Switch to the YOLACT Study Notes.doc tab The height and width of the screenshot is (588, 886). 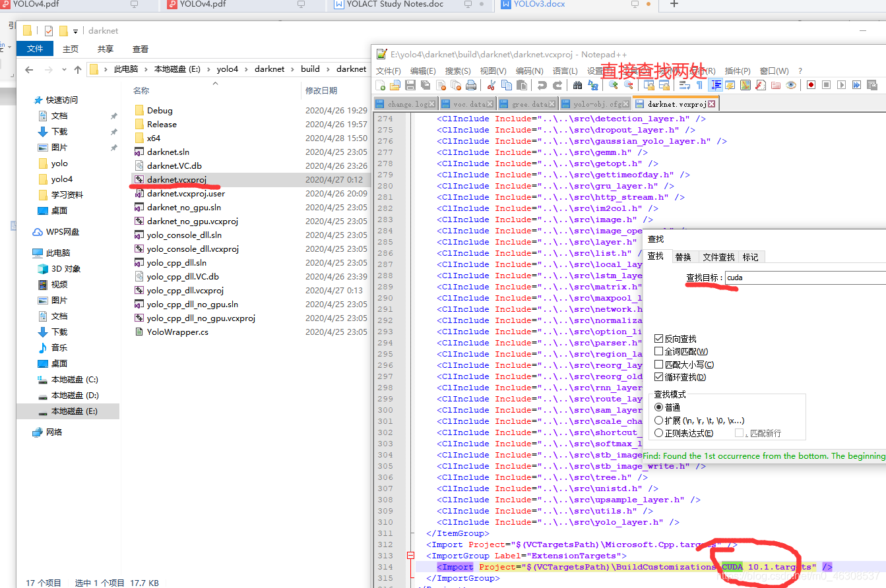click(x=395, y=4)
